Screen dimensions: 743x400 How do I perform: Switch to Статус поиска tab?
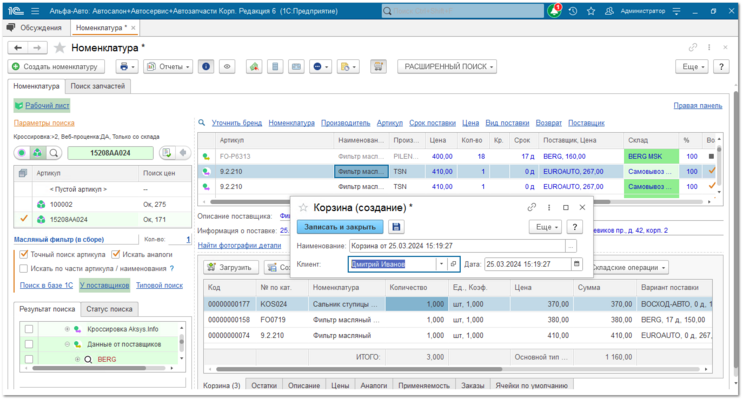pyautogui.click(x=109, y=309)
